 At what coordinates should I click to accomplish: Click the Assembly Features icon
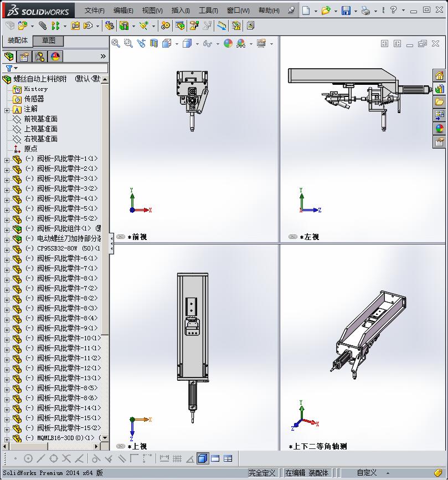(124, 25)
